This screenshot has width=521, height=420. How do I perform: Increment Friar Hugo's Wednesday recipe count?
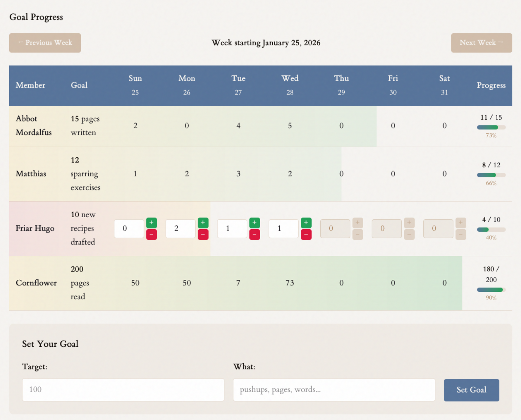[306, 222]
